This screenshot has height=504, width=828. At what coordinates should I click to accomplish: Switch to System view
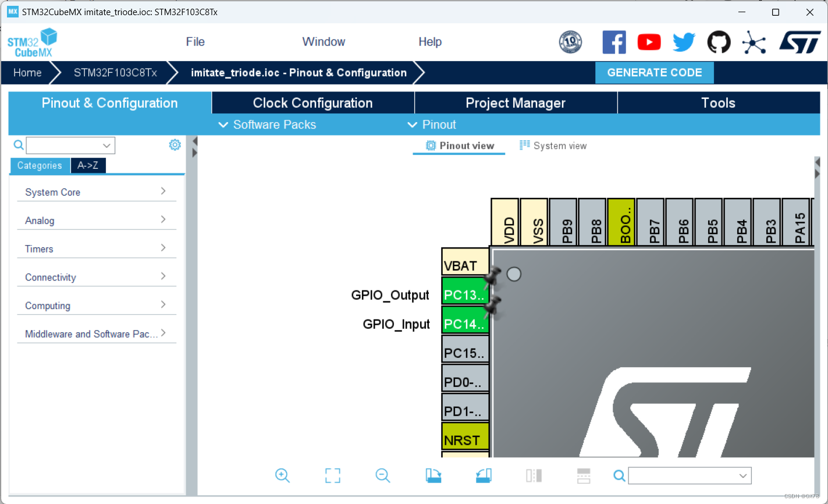(x=553, y=145)
